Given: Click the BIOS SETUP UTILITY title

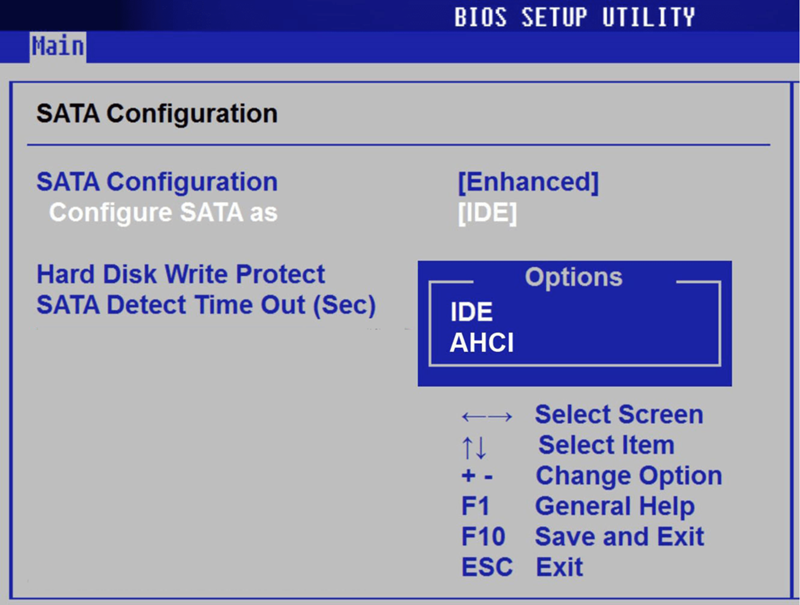Looking at the screenshot, I should click(576, 16).
